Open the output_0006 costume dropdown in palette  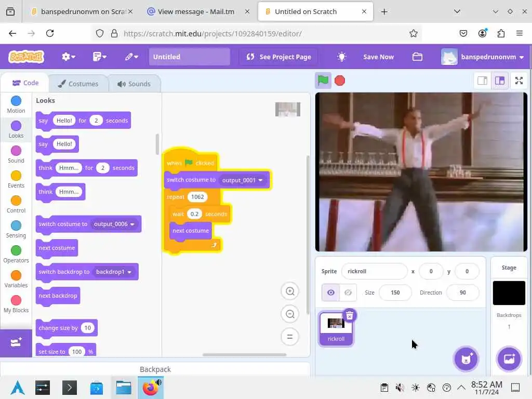(114, 224)
